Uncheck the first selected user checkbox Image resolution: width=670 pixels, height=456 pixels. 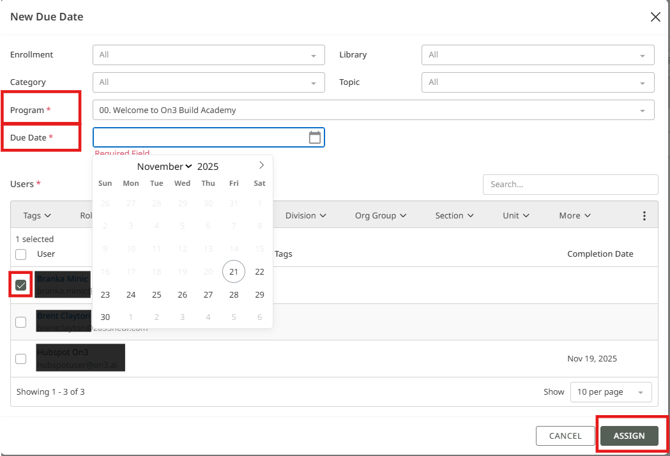pyautogui.click(x=21, y=285)
